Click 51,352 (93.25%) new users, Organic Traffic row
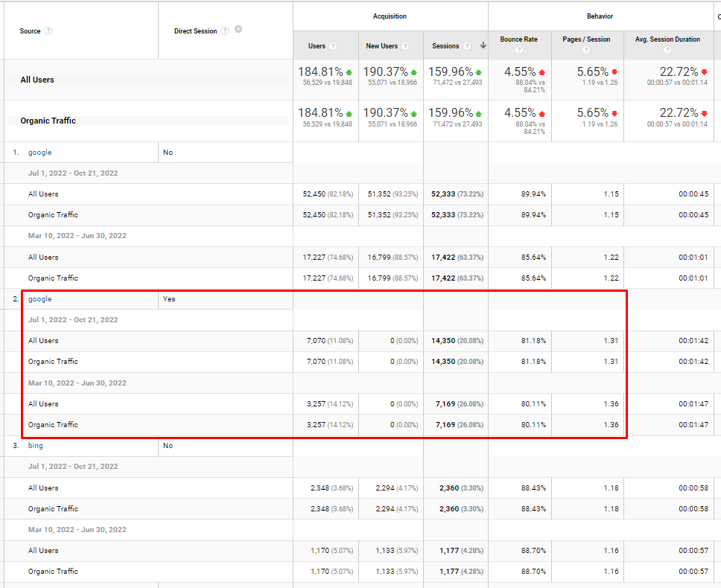This screenshot has width=721, height=588. point(393,214)
